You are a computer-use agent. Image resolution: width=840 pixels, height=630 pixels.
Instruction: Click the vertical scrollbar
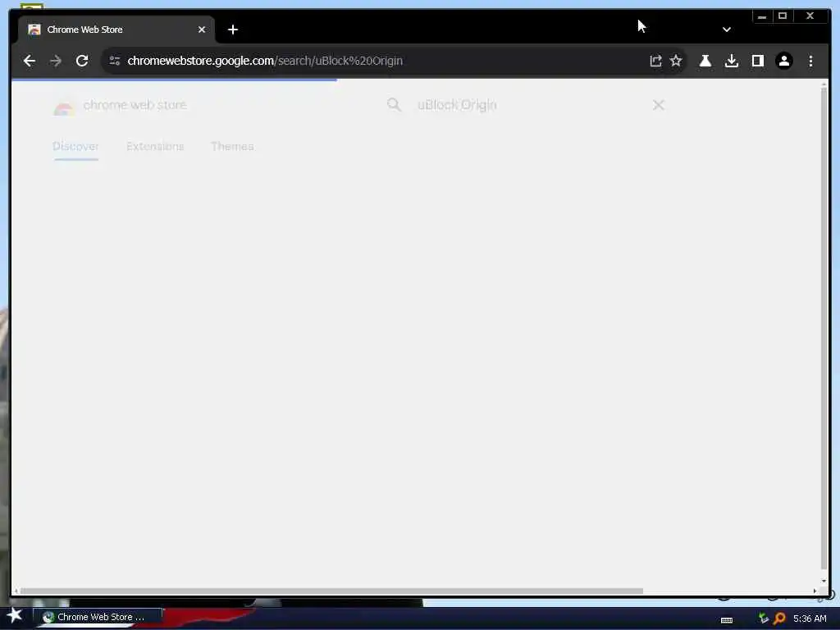tap(824, 326)
